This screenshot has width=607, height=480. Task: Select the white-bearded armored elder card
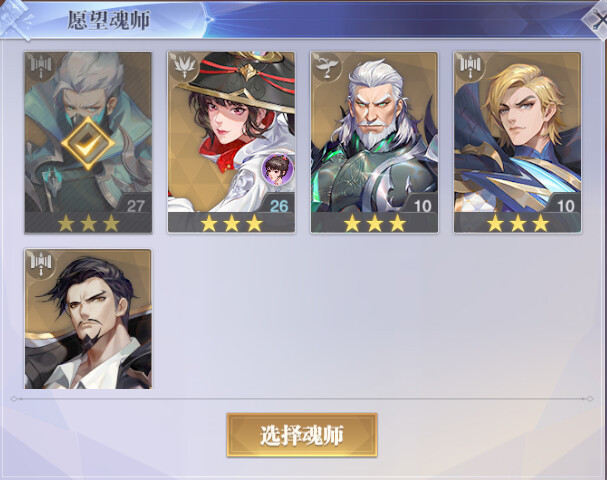(x=374, y=142)
